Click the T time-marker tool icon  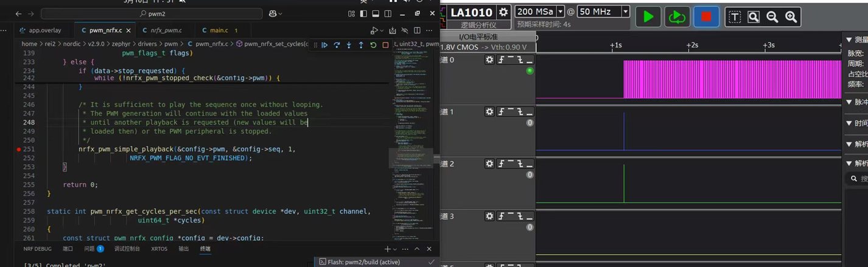pos(735,17)
